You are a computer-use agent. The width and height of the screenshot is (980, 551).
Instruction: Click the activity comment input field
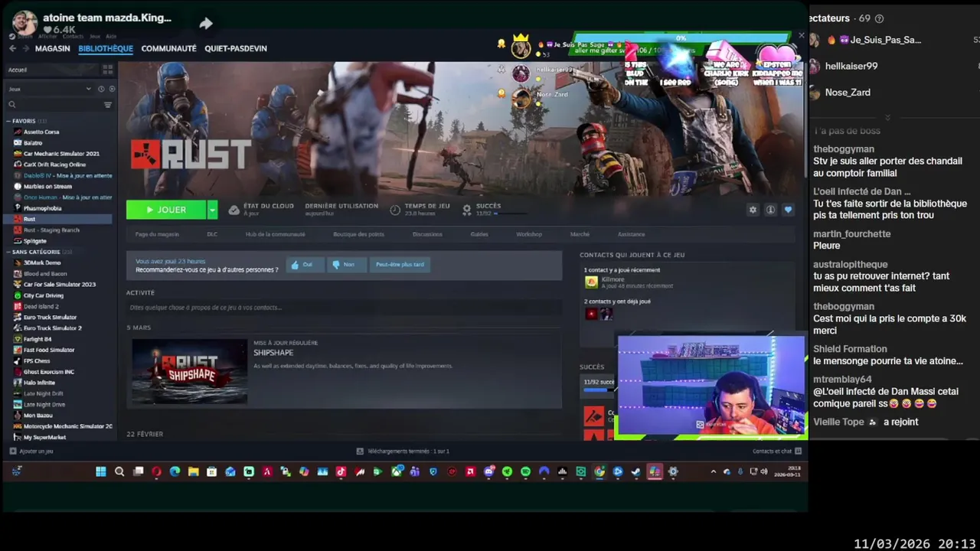click(x=345, y=308)
